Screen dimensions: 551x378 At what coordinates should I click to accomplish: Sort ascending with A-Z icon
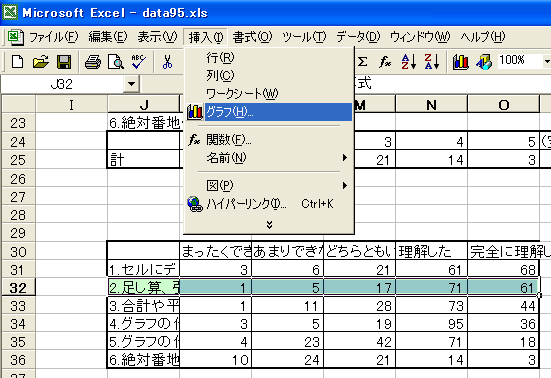click(409, 62)
